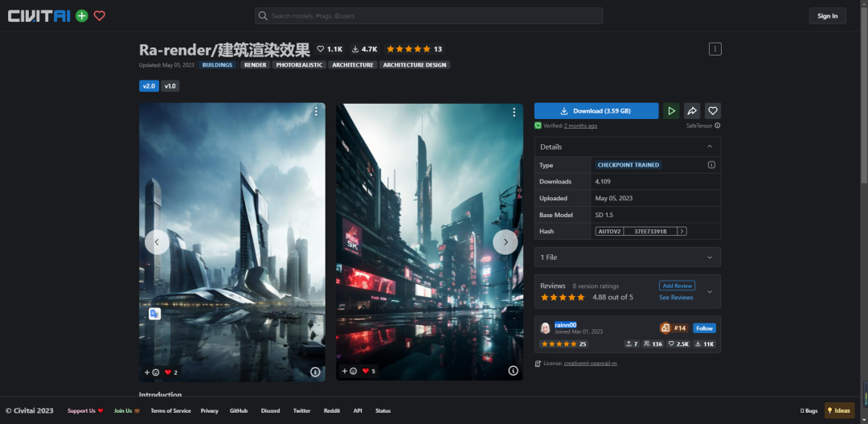The width and height of the screenshot is (868, 424).
Task: Follow the user rainn00
Action: (704, 328)
